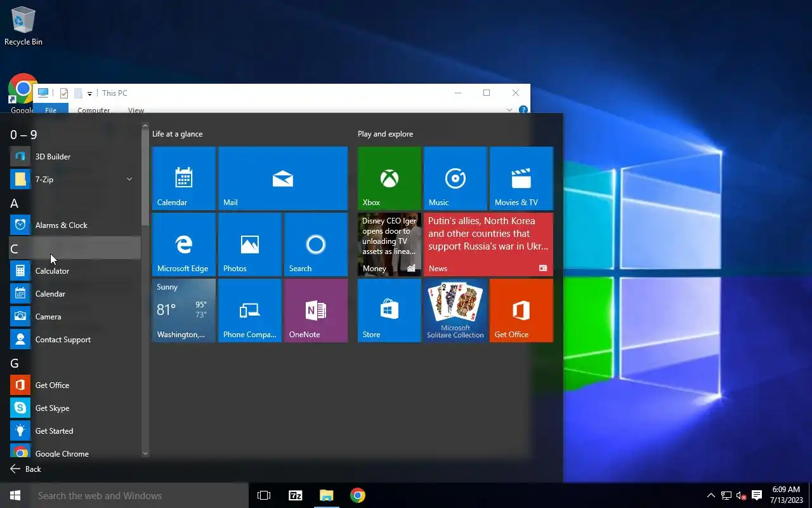The image size is (812, 508).
Task: Open the 7-Zip folder entry
Action: [75, 180]
